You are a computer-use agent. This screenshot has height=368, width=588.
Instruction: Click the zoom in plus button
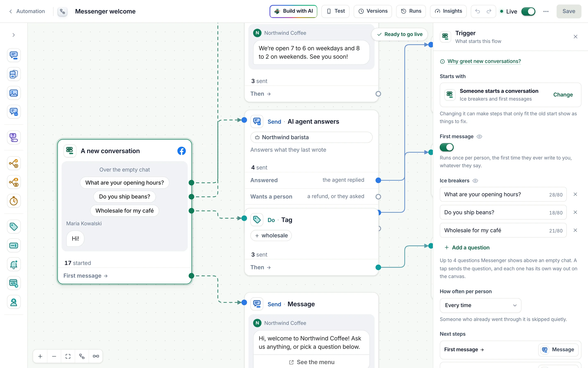point(40,356)
